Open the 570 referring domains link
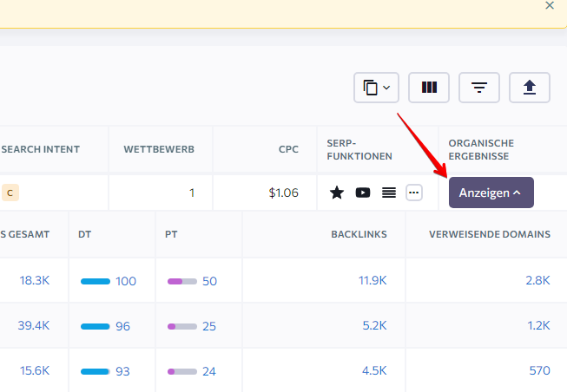Screen dimensions: 567x392 [540, 370]
